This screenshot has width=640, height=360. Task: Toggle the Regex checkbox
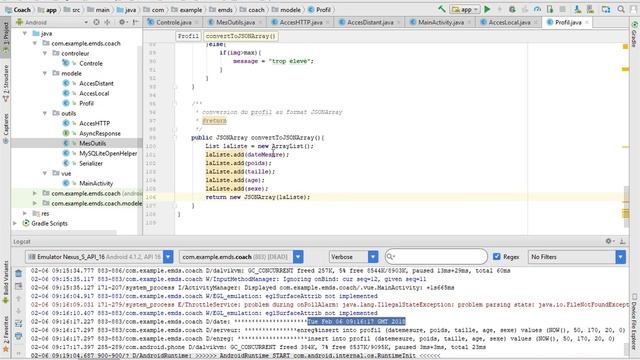coord(496,257)
